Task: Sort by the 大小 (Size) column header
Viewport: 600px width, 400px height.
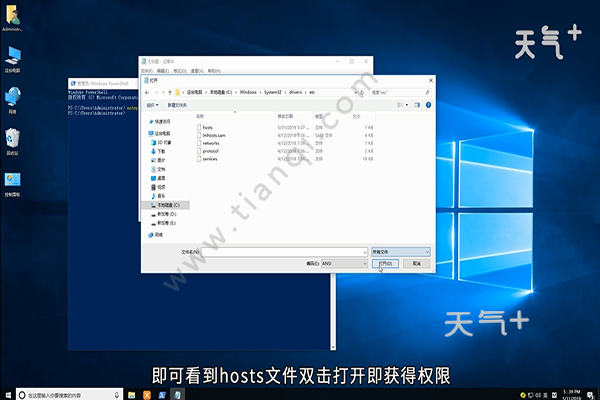Action: point(356,116)
